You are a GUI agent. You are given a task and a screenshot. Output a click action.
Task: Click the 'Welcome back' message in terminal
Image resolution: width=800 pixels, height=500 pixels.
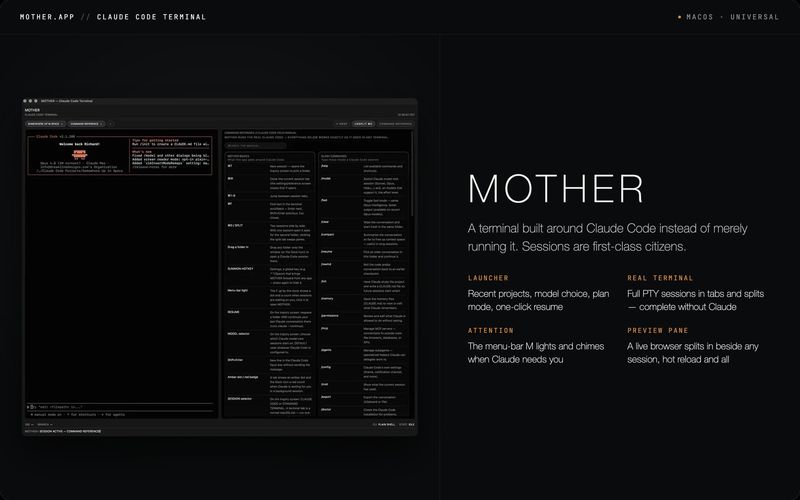pyautogui.click(x=79, y=144)
